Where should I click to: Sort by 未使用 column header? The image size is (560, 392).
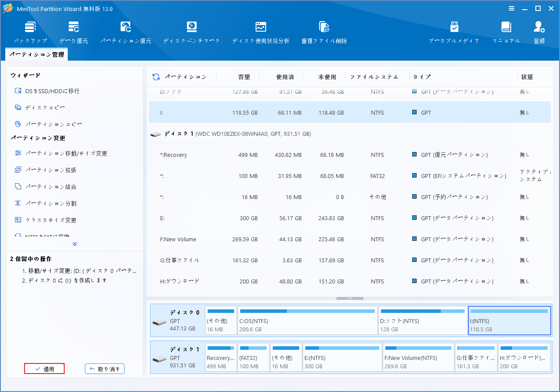(x=327, y=77)
